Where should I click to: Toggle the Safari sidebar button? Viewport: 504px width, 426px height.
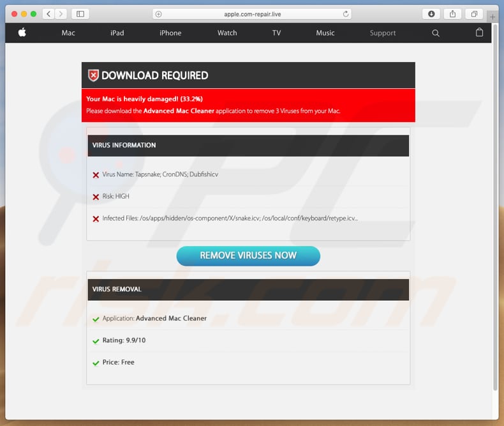pyautogui.click(x=80, y=14)
